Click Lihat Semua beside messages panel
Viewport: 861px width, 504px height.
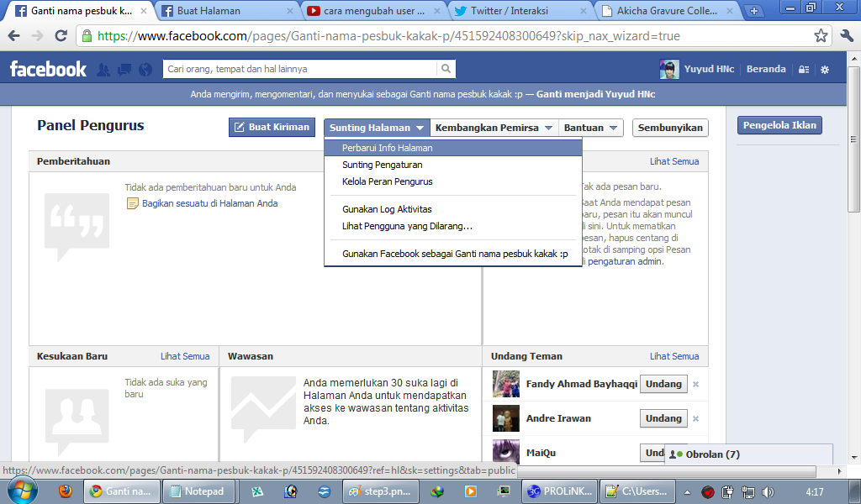click(674, 162)
